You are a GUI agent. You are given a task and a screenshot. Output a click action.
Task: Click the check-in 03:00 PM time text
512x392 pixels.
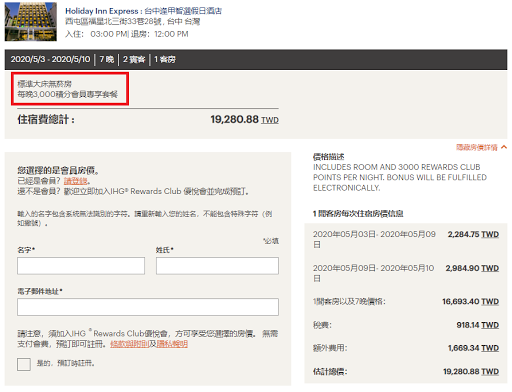(109, 34)
